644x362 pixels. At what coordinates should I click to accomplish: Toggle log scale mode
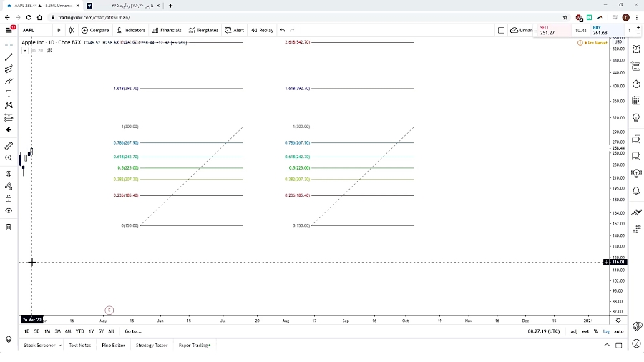[606, 331]
